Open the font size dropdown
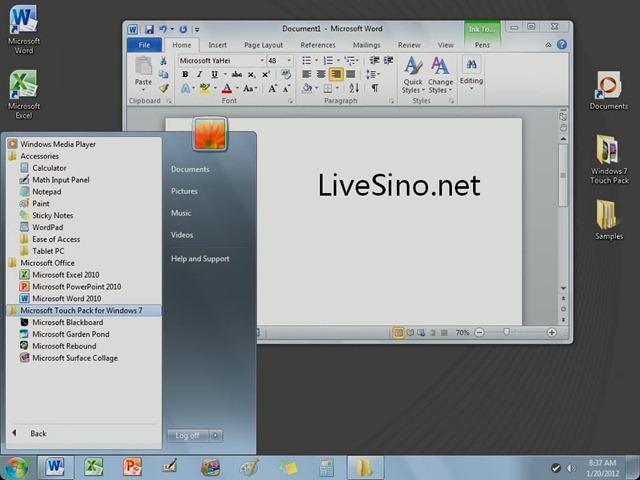Screen dimensions: 640x480 tap(289, 60)
